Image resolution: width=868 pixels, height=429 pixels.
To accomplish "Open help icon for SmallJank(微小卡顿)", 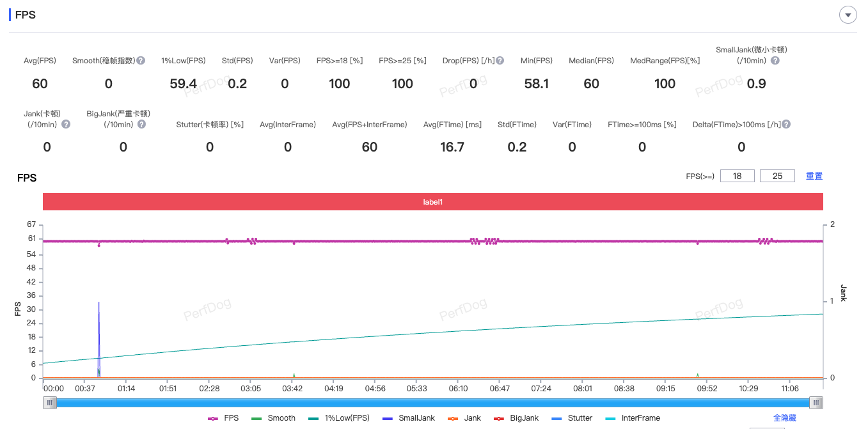I will pyautogui.click(x=775, y=61).
